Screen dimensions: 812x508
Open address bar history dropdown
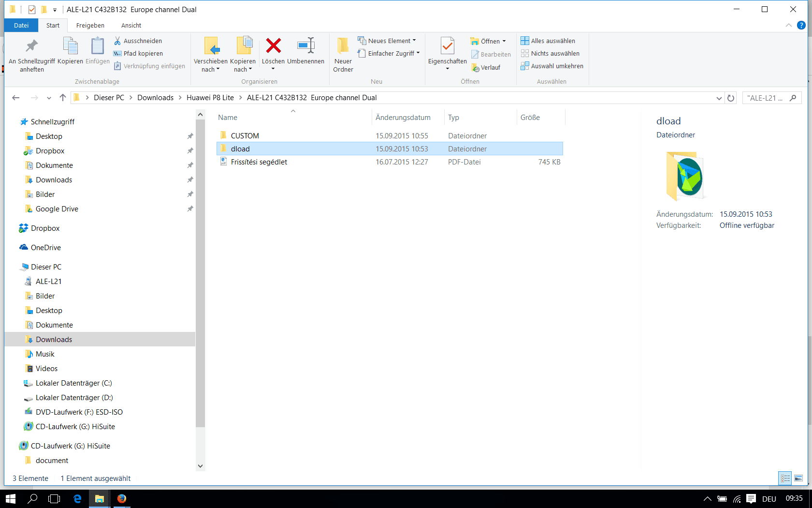click(719, 98)
